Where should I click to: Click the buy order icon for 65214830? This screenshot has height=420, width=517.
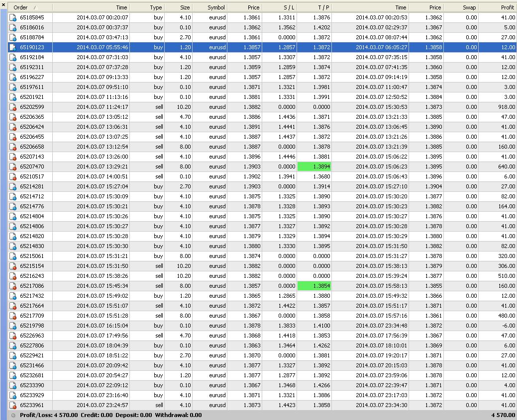click(x=13, y=246)
